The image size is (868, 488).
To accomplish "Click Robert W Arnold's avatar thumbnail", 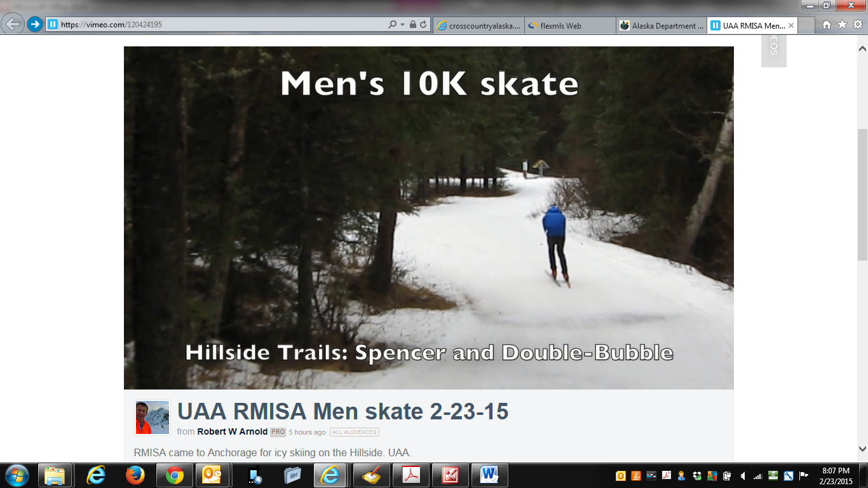I will click(153, 417).
